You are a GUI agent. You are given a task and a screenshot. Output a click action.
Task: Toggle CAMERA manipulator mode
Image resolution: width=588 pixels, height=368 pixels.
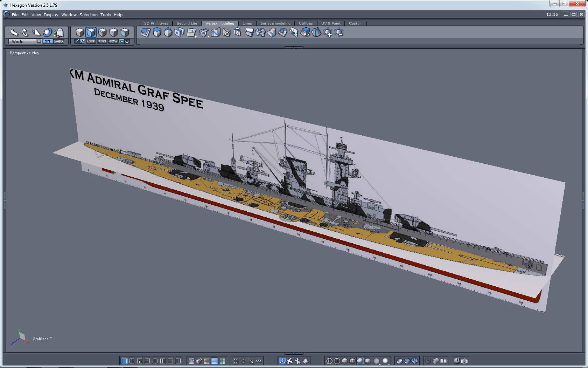[59, 41]
